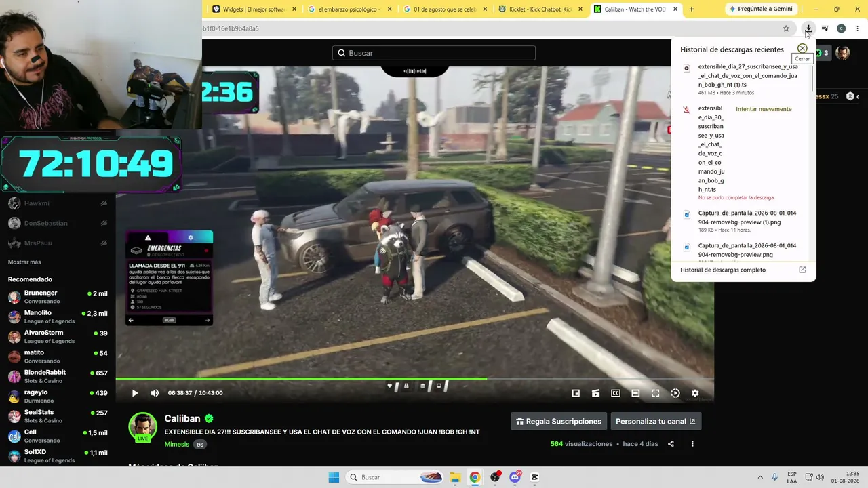Open the Mimesis category link

point(177,445)
